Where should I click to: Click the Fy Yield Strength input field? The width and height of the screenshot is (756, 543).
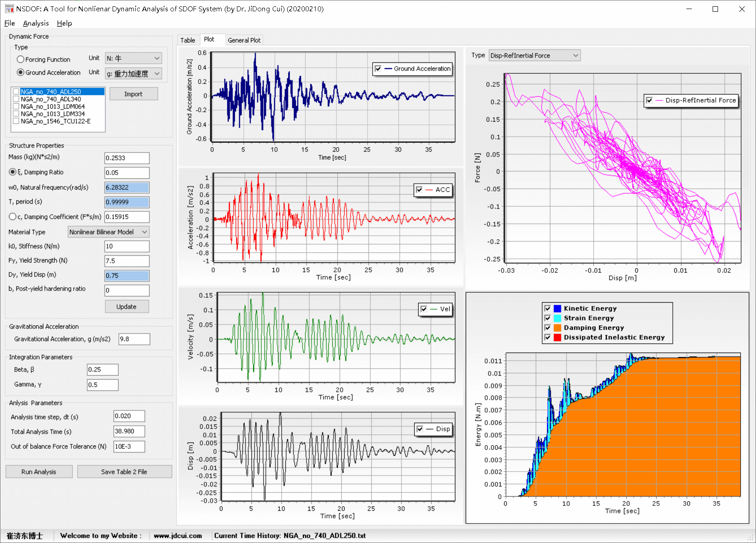point(127,261)
